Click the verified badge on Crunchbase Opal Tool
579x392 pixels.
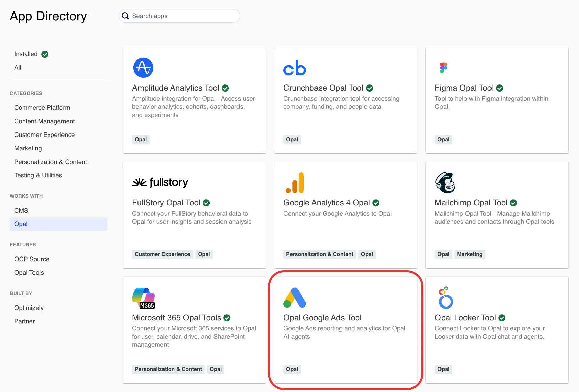coord(370,88)
